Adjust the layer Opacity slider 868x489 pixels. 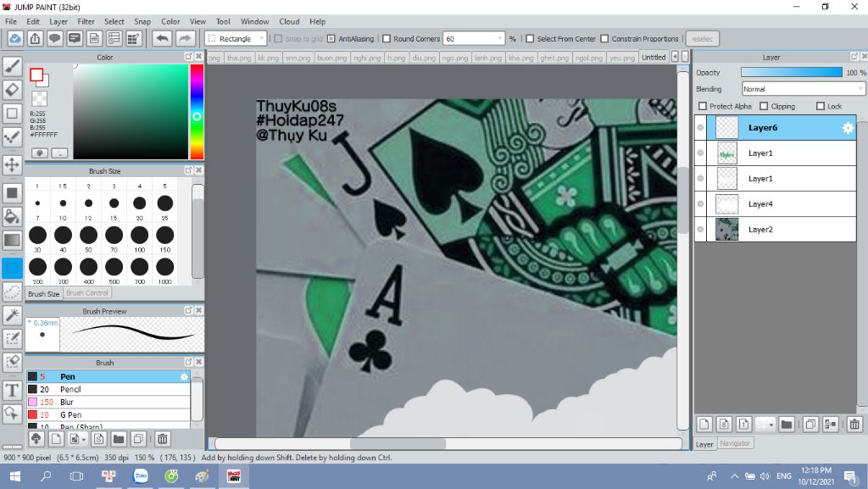tap(791, 73)
